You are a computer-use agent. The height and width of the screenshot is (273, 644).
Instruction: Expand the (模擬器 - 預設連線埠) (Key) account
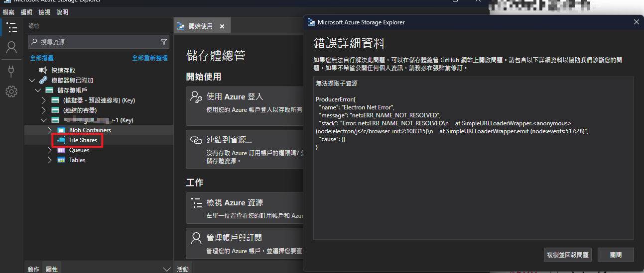(44, 100)
